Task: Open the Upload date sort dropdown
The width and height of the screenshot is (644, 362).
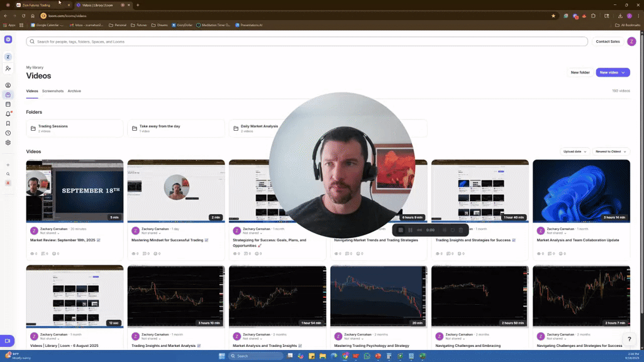Action: click(x=575, y=151)
